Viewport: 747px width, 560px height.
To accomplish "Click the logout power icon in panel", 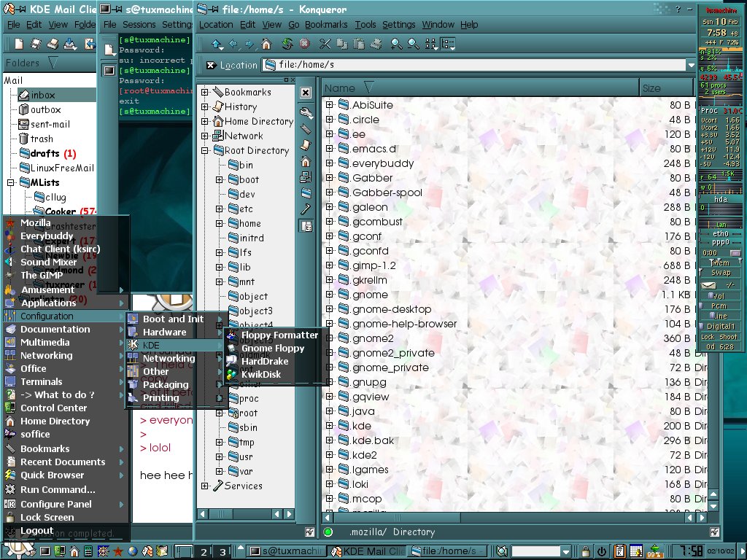I will click(x=602, y=551).
